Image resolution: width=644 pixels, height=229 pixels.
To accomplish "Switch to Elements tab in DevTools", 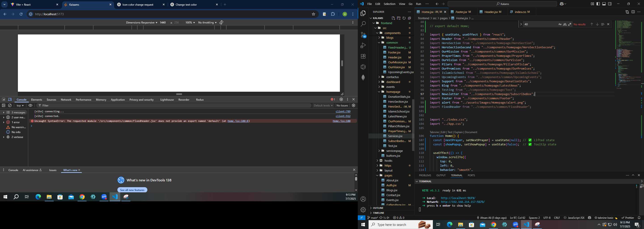I will 36,100.
